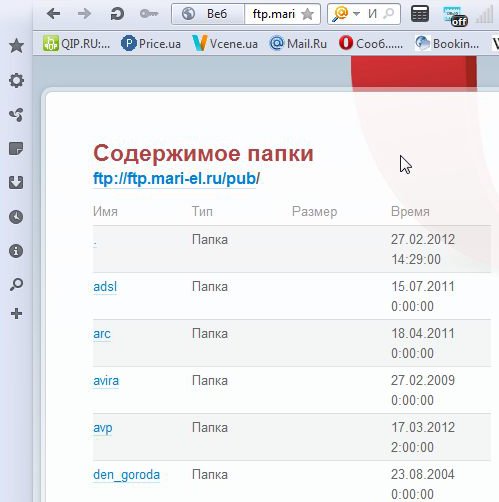
Task: Click the Содержимое папки heading
Action: tap(203, 153)
